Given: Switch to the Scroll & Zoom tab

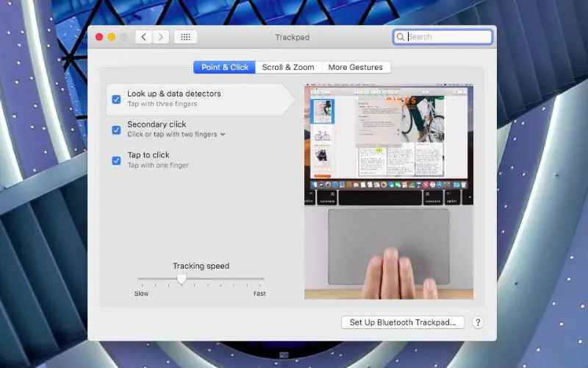Looking at the screenshot, I should [288, 67].
